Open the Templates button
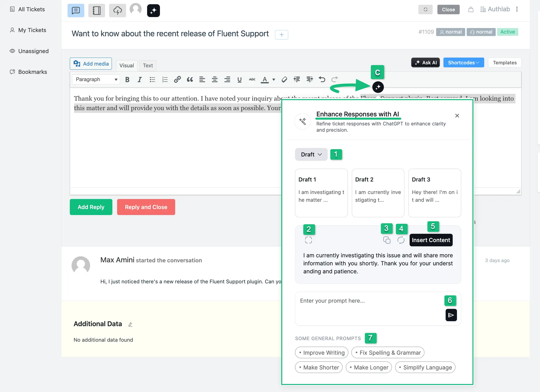Image resolution: width=540 pixels, height=392 pixels. 505,63
